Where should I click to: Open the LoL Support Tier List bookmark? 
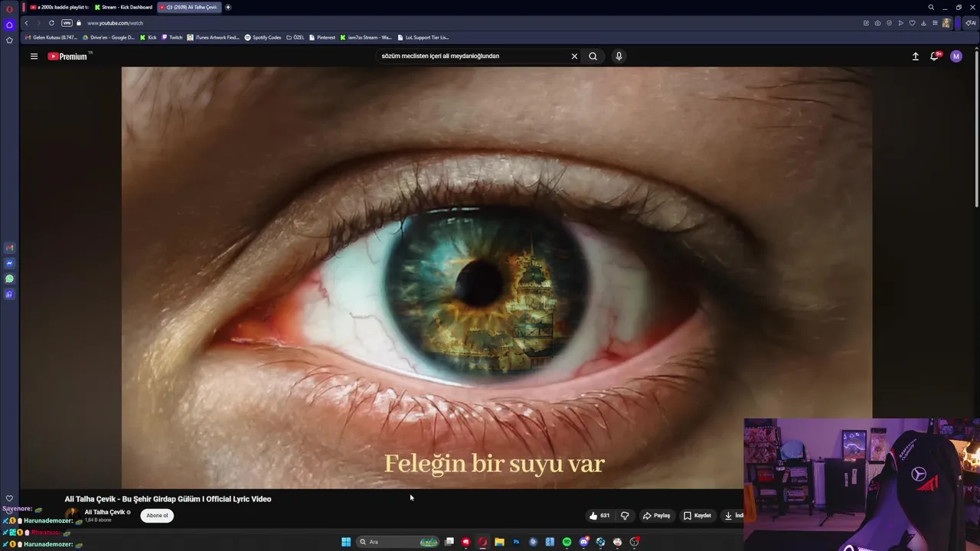(x=423, y=37)
